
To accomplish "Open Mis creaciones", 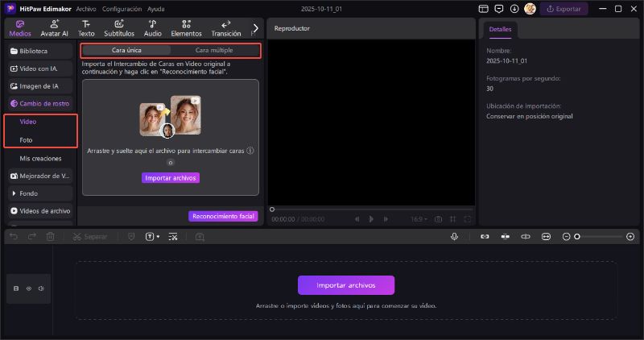I will (40, 158).
